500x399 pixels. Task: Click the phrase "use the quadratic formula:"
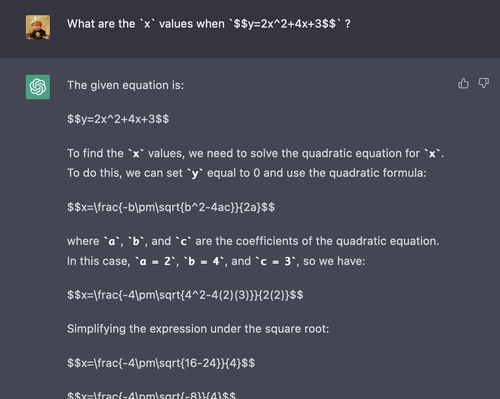pyautogui.click(x=356, y=173)
